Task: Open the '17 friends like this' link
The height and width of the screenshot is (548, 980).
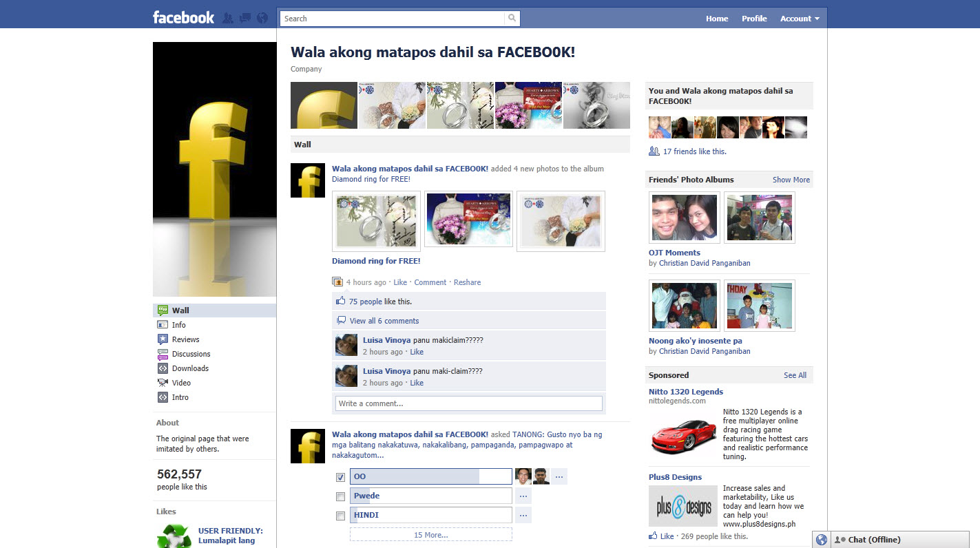Action: (695, 151)
